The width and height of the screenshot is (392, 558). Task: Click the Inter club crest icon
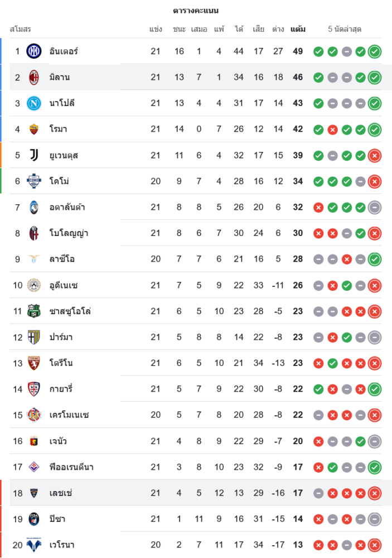tap(34, 51)
